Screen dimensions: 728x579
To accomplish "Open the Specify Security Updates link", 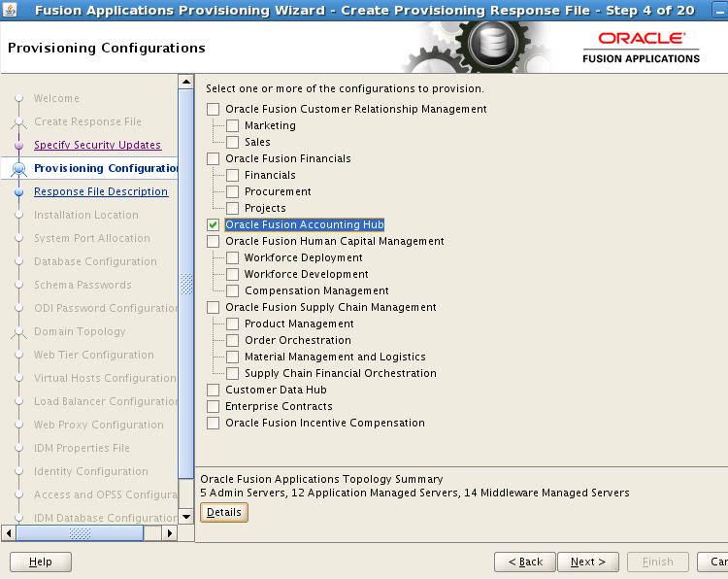I will pyautogui.click(x=97, y=145).
